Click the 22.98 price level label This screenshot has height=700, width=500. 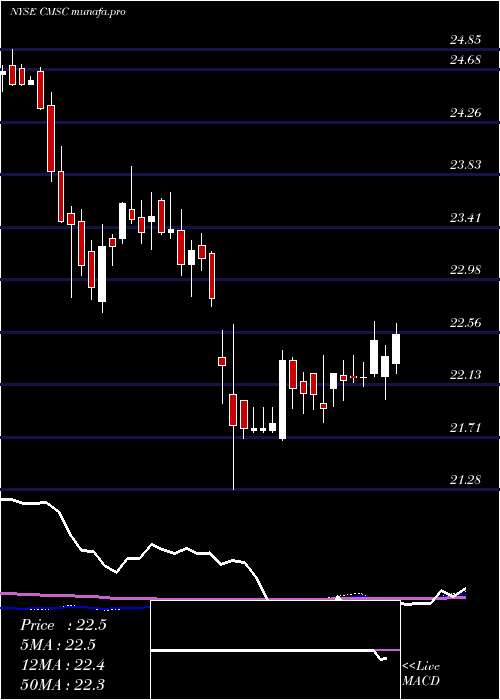pyautogui.click(x=465, y=270)
